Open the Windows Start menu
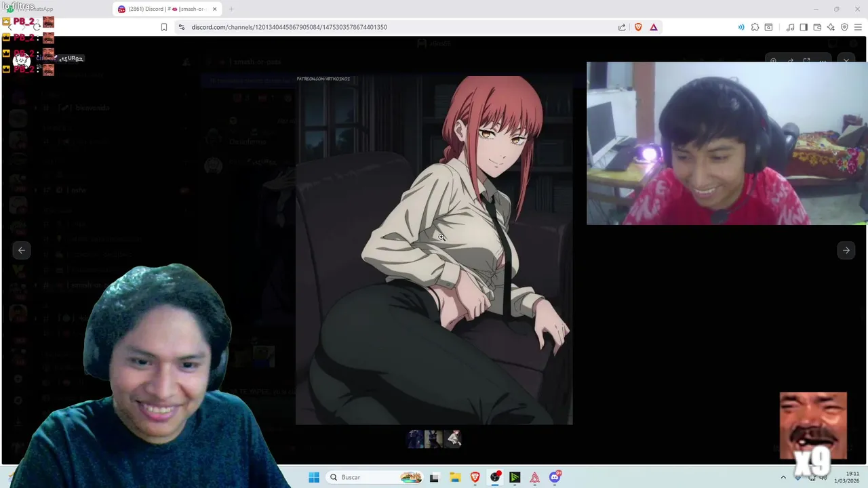 tap(314, 477)
